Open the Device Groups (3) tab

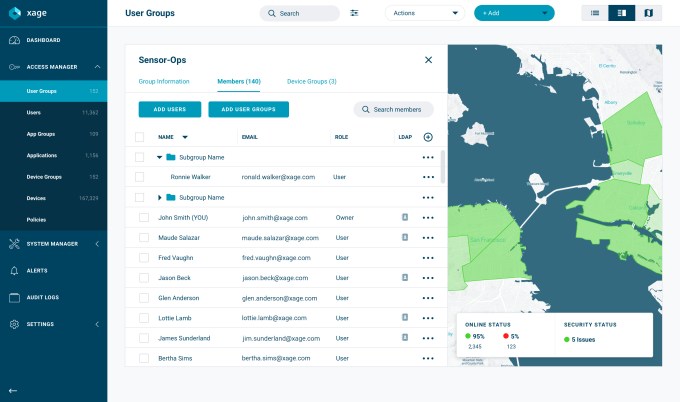coord(312,82)
